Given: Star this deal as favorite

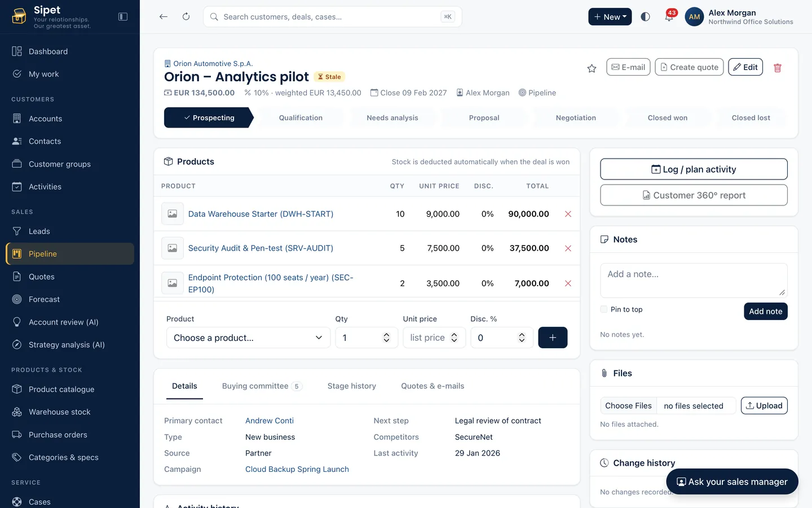Looking at the screenshot, I should pyautogui.click(x=592, y=68).
